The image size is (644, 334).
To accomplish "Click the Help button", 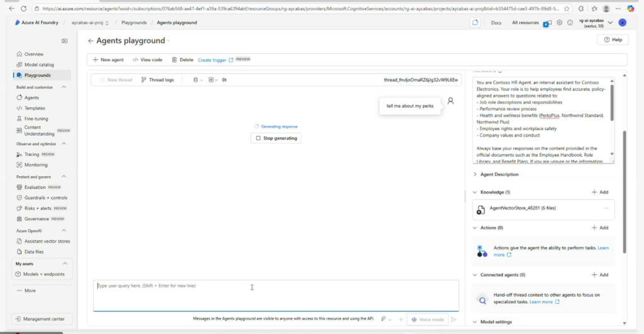I will [x=613, y=40].
